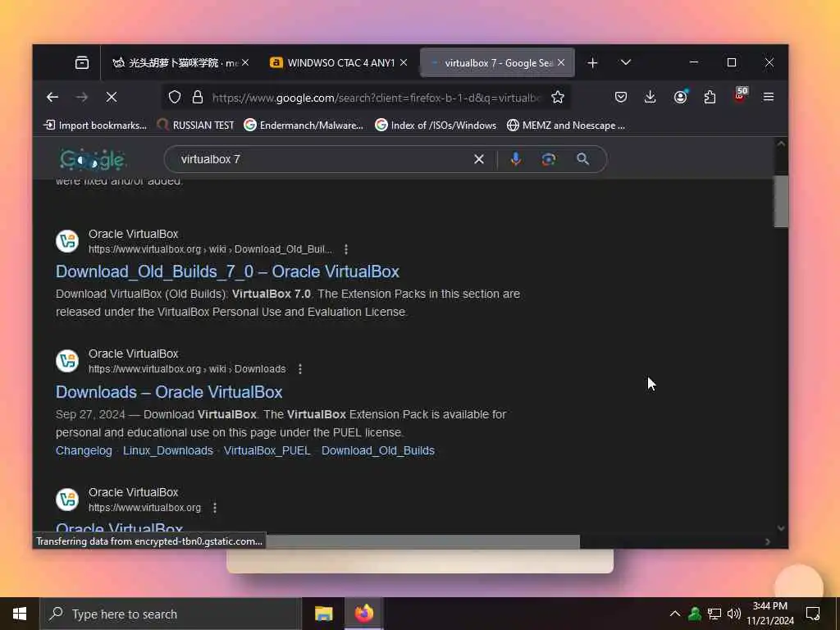
Task: Open the notification center icon
Action: 813,614
